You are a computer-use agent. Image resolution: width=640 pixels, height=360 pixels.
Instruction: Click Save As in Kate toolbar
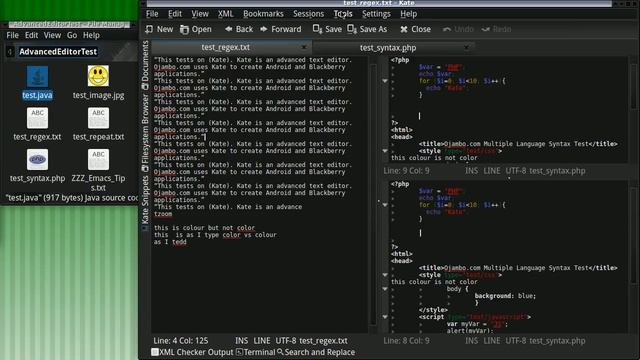367,29
